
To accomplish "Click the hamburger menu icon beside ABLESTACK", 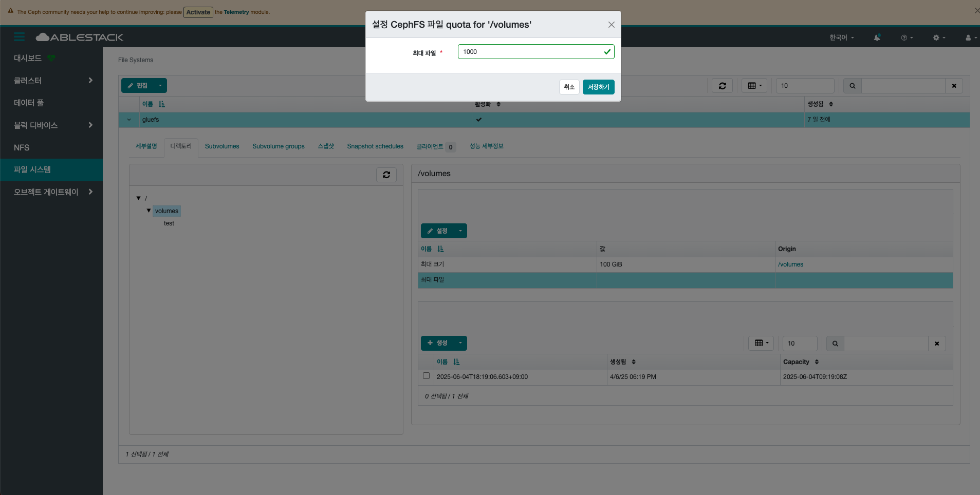I will (20, 37).
